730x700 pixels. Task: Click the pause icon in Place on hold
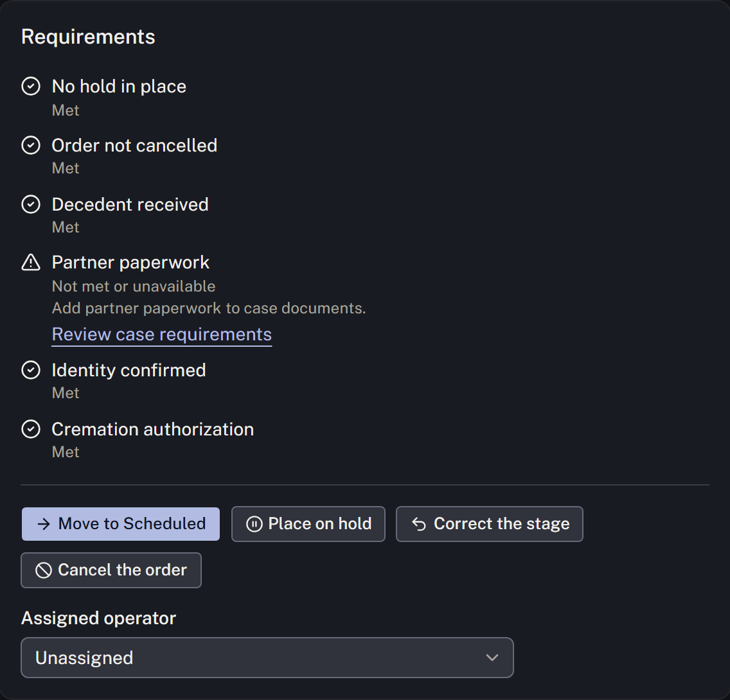point(254,524)
